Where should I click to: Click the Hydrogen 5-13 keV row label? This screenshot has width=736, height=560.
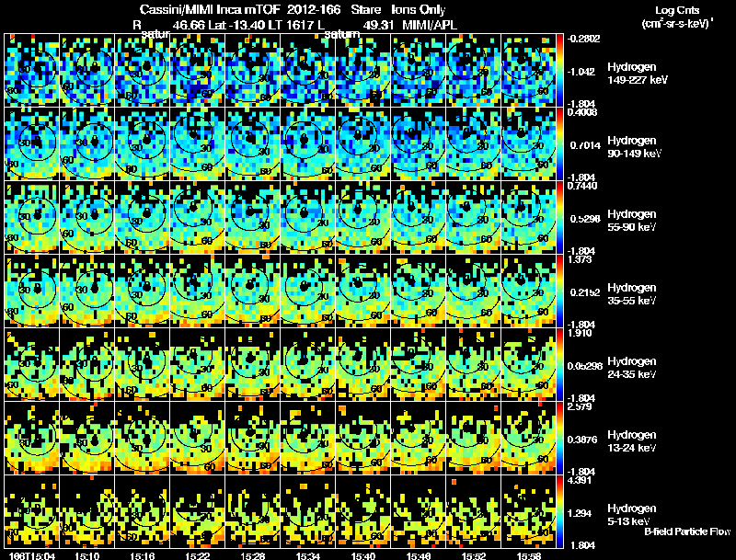[x=632, y=515]
